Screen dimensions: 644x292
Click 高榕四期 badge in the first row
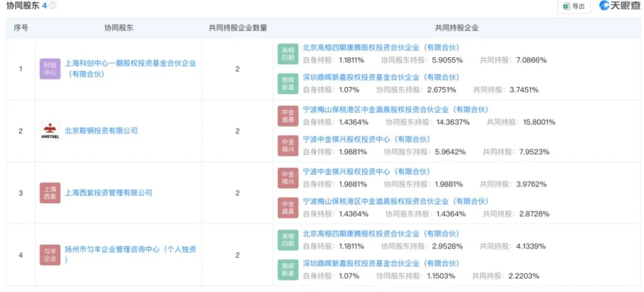click(288, 54)
